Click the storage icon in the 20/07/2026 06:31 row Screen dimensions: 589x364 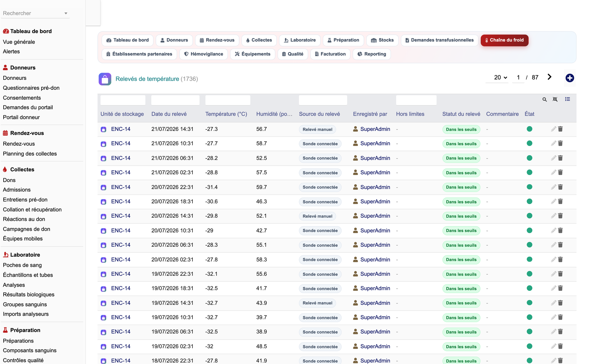click(x=104, y=245)
